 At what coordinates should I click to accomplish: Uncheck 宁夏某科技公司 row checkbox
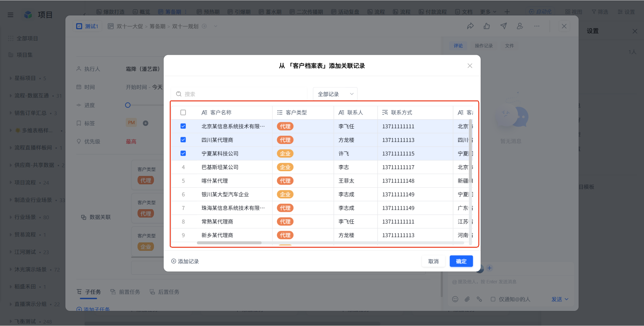[183, 153]
